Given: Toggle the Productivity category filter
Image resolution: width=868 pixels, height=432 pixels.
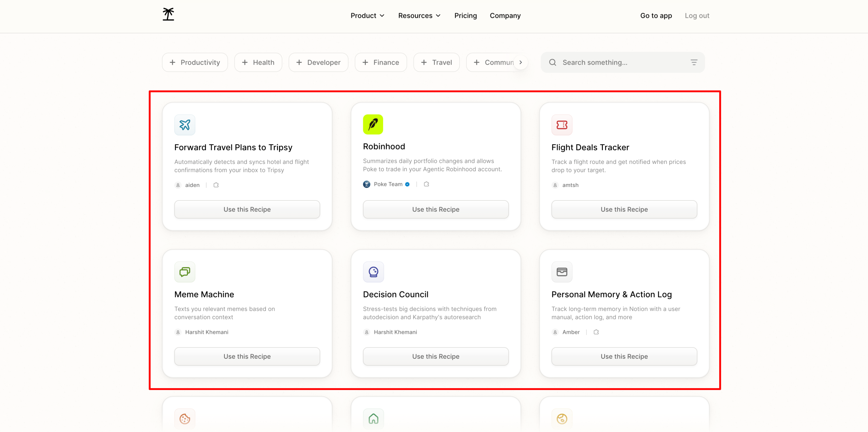Looking at the screenshot, I should coord(195,62).
